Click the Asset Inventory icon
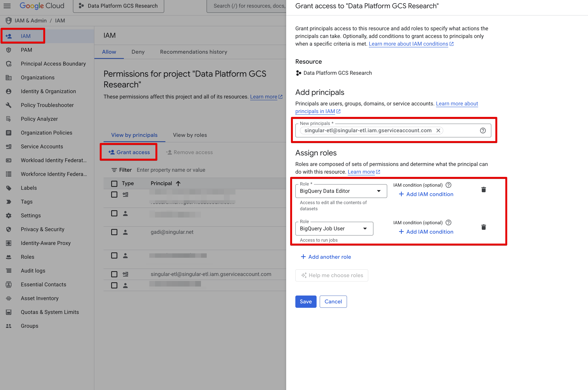 click(x=9, y=298)
